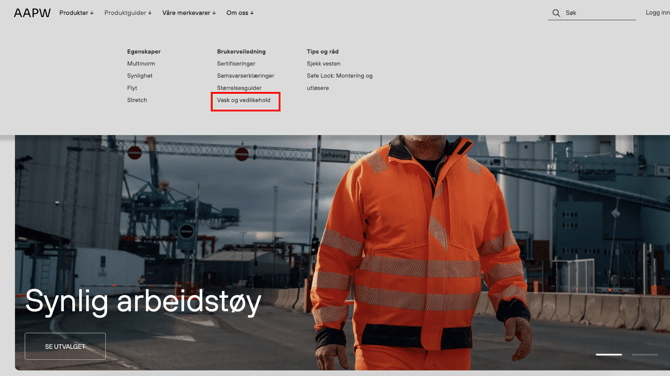This screenshot has width=670, height=376.
Task: Click the Tips og råd heading
Action: click(323, 52)
